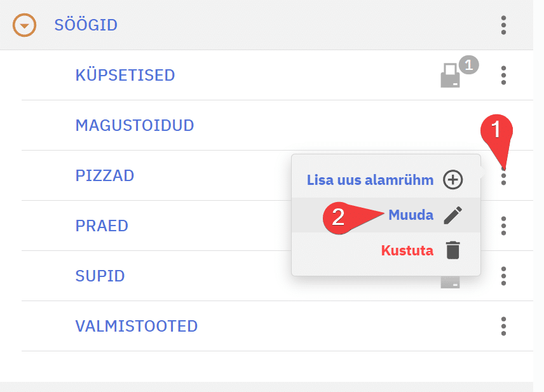Select the PRAED category
The image size is (544, 392).
click(x=102, y=226)
